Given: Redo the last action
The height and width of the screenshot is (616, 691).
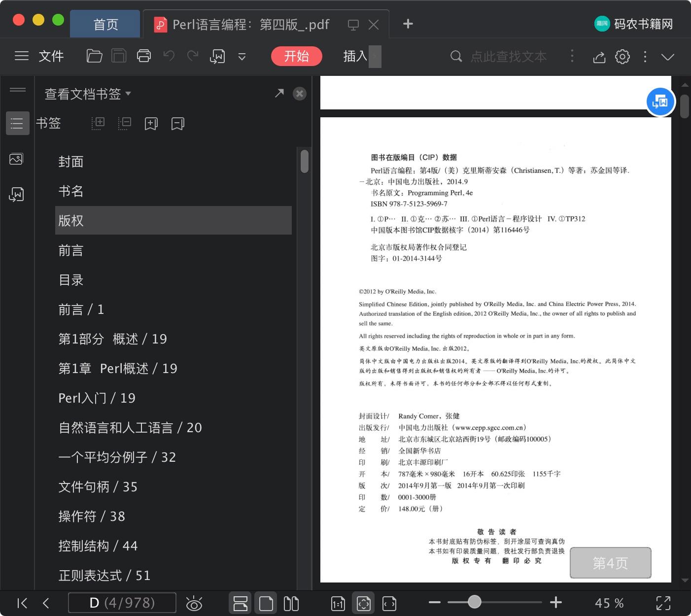Looking at the screenshot, I should pyautogui.click(x=193, y=56).
